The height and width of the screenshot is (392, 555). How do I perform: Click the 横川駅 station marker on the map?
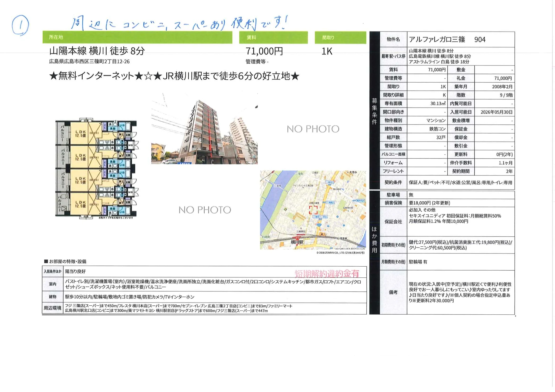tap(297, 238)
